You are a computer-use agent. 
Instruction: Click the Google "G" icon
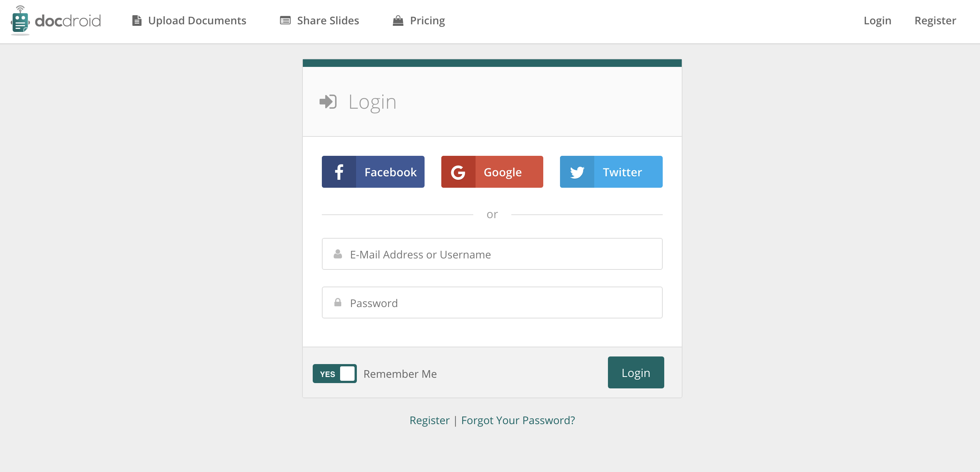(458, 171)
